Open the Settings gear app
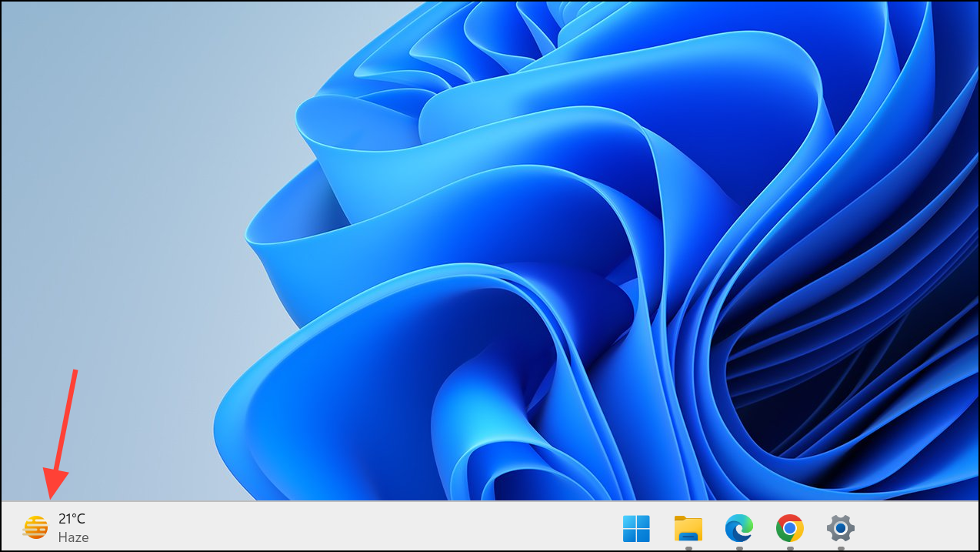The width and height of the screenshot is (980, 552). tap(841, 528)
